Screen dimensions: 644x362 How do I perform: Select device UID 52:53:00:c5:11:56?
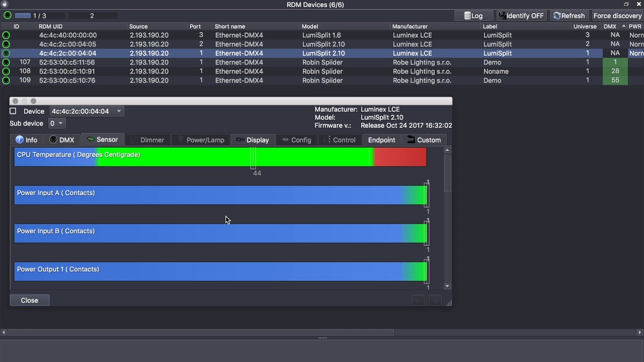click(67, 62)
